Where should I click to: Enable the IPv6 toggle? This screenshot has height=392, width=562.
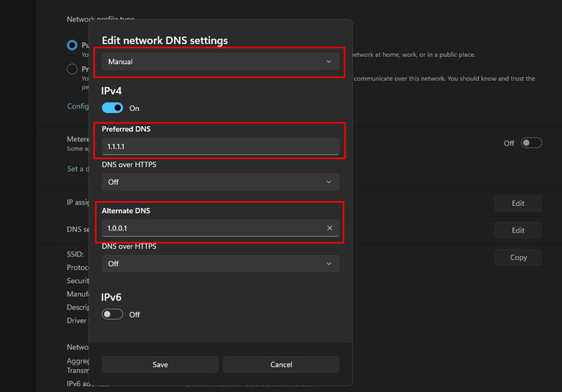pyautogui.click(x=112, y=314)
